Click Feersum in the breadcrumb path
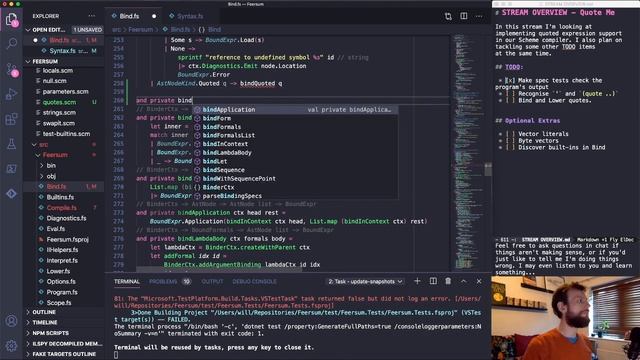The image size is (640, 360). pos(140,29)
